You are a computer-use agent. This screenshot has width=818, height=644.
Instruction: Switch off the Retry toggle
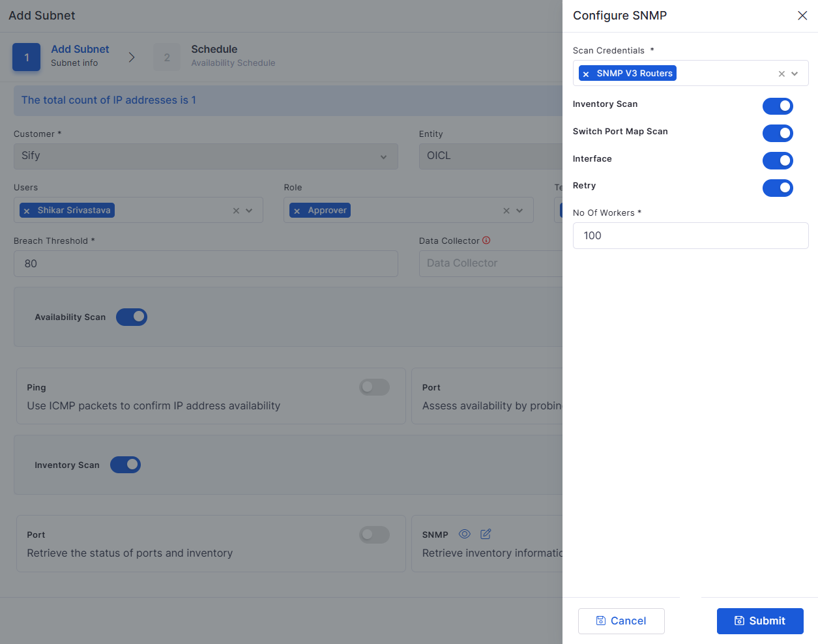coord(778,188)
